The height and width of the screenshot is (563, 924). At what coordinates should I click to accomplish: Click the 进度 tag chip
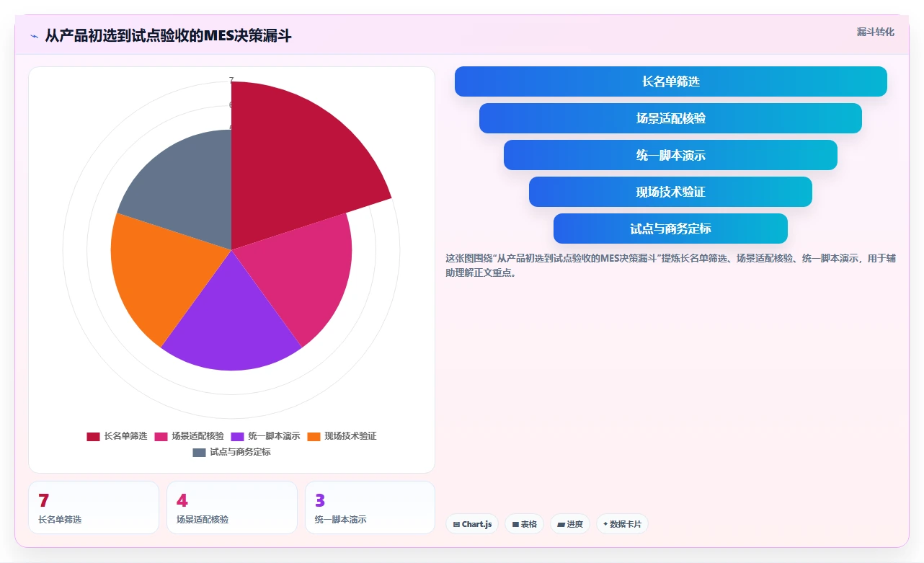point(570,524)
